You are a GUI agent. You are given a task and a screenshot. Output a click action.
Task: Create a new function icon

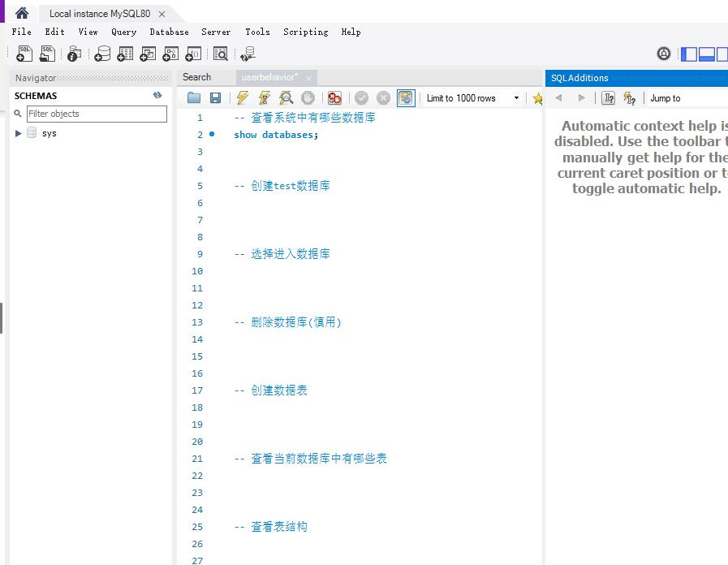click(193, 54)
